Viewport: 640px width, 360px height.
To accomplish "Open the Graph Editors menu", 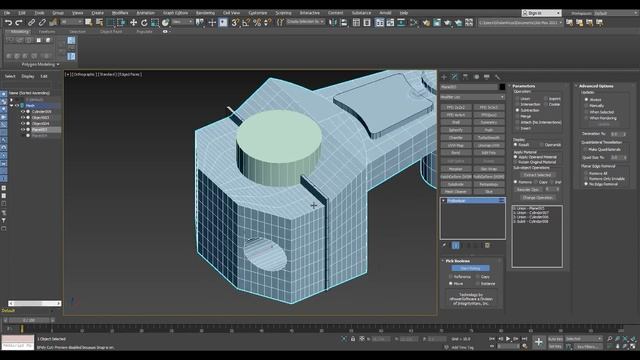I will pos(176,13).
